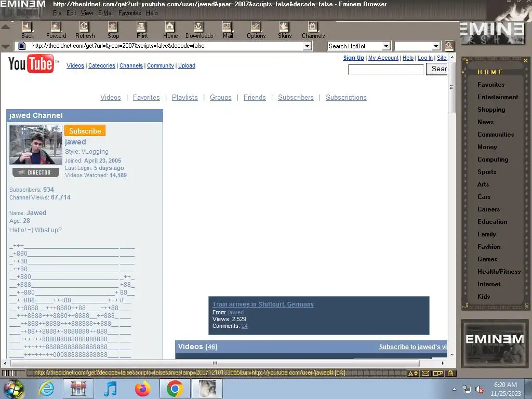This screenshot has width=532, height=399.
Task: Stop the page loading
Action: coord(113,30)
